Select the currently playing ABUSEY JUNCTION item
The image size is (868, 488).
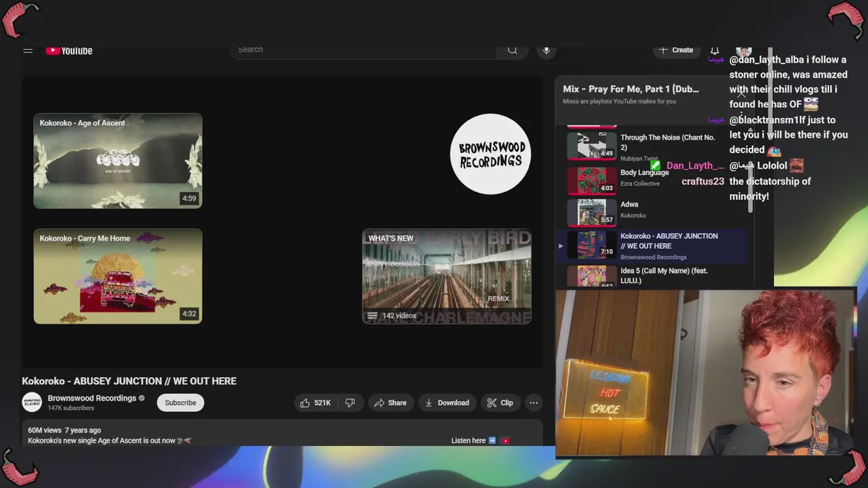[x=651, y=245]
